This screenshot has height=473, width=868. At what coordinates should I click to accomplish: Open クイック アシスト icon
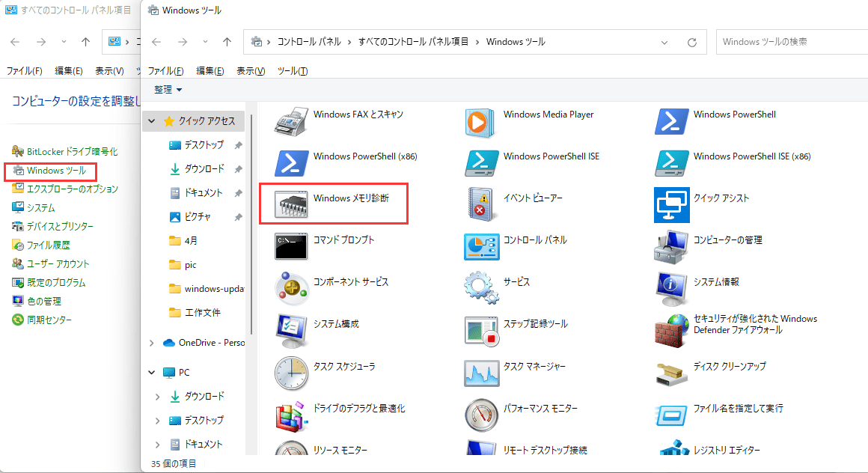(x=671, y=203)
